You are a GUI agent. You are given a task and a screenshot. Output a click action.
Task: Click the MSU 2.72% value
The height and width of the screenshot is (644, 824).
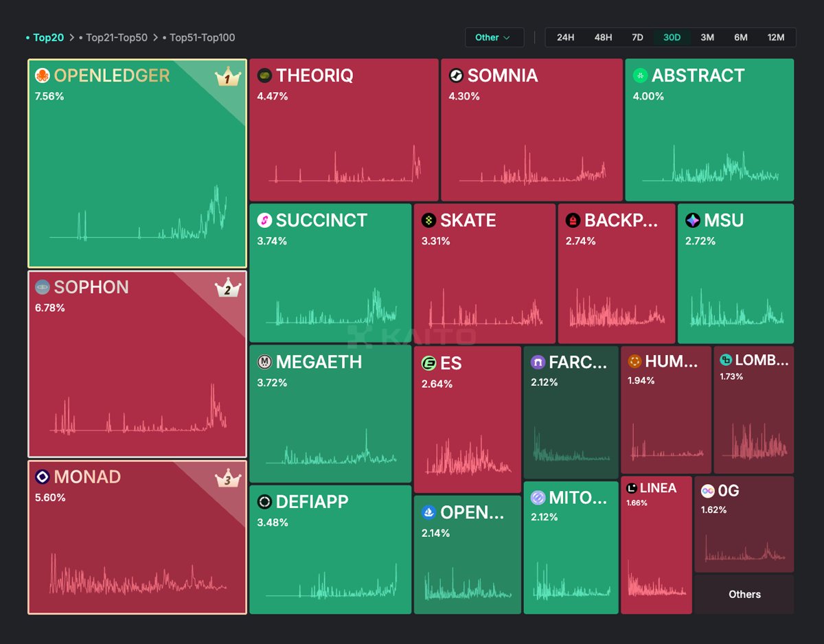[700, 241]
